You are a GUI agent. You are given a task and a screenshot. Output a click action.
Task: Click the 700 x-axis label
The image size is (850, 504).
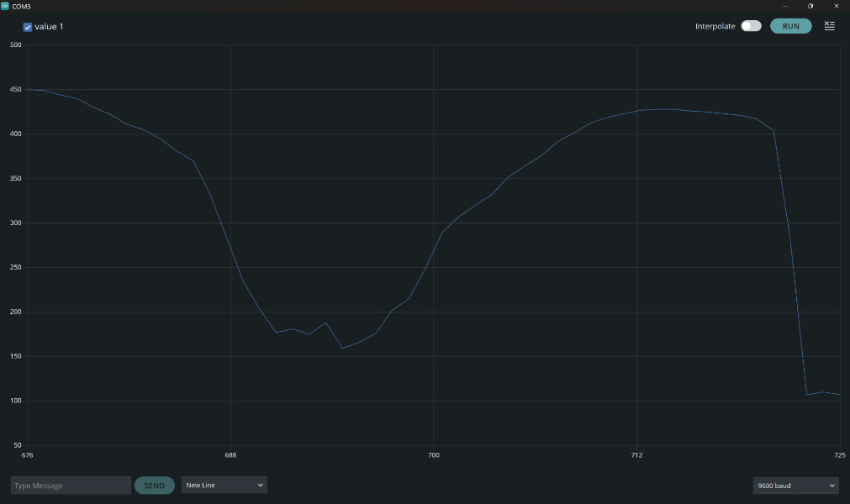coord(434,454)
